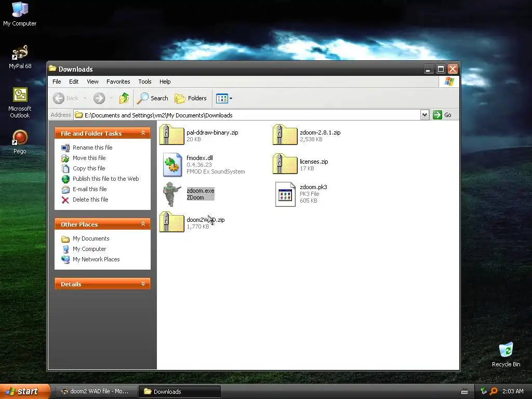Open the Help menu

pyautogui.click(x=165, y=82)
